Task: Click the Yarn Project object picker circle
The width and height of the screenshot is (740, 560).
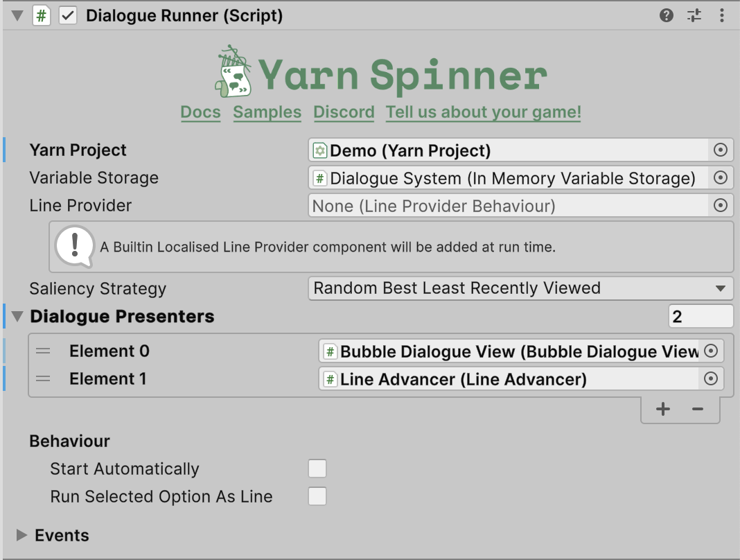Action: (721, 150)
